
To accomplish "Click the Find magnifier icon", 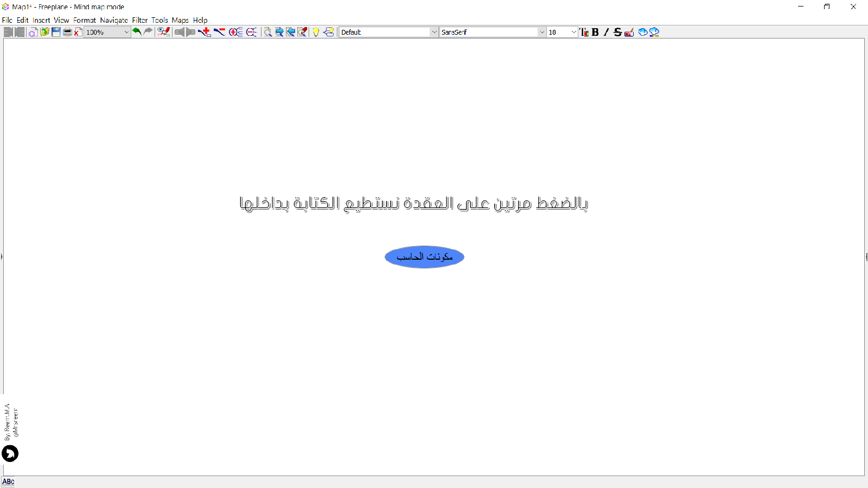I will coord(267,33).
